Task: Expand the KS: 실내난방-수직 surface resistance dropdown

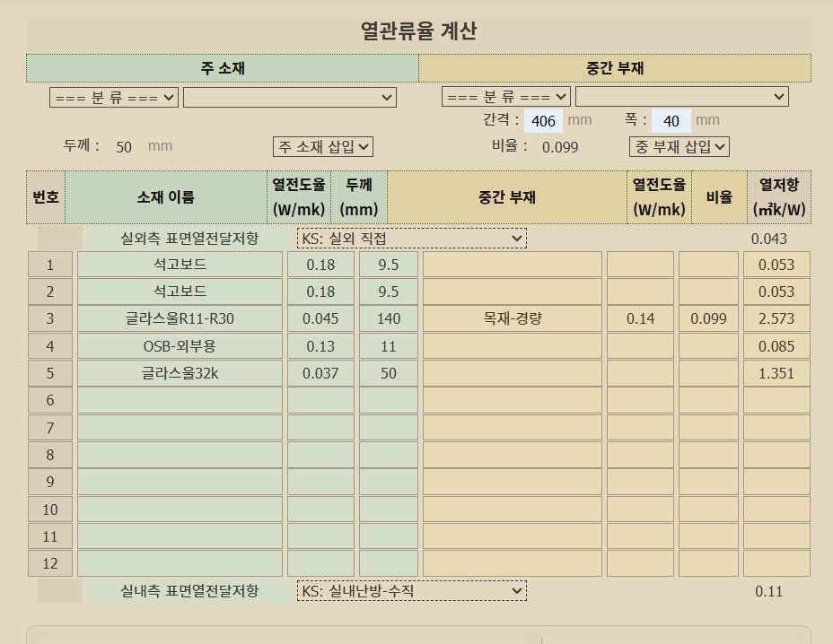Action: [411, 590]
